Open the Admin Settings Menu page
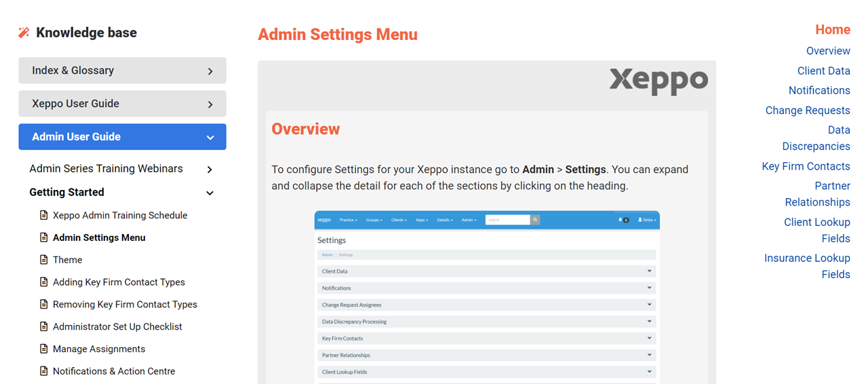868x384 pixels. (x=99, y=237)
